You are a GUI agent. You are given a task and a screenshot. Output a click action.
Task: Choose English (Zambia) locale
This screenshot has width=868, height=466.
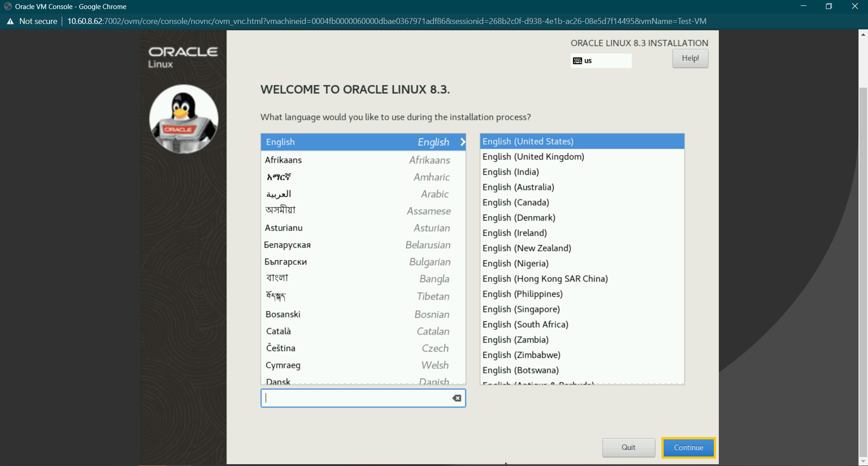click(x=582, y=340)
